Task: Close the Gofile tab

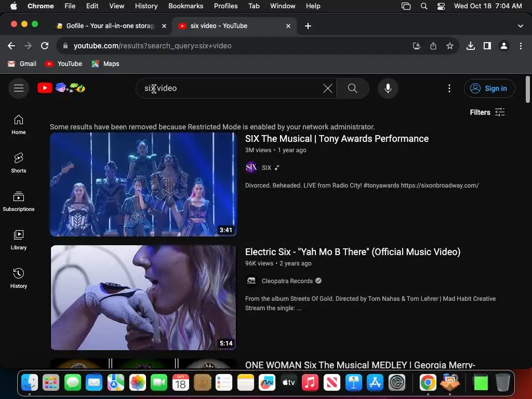Action: pos(164,26)
